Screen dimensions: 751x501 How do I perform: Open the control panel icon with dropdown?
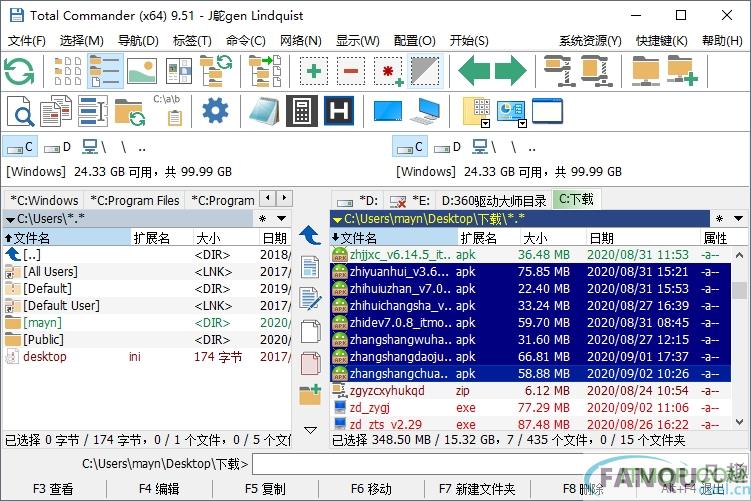[x=512, y=113]
